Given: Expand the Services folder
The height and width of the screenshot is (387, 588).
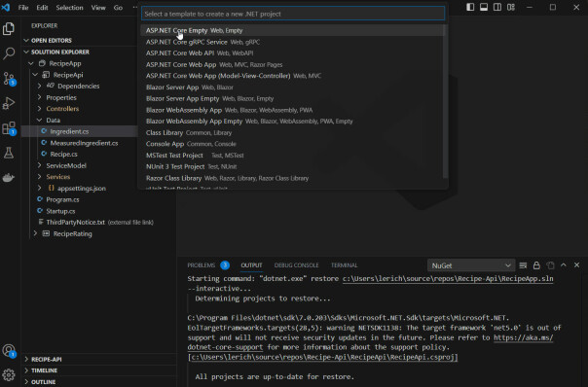Looking at the screenshot, I should (39, 177).
